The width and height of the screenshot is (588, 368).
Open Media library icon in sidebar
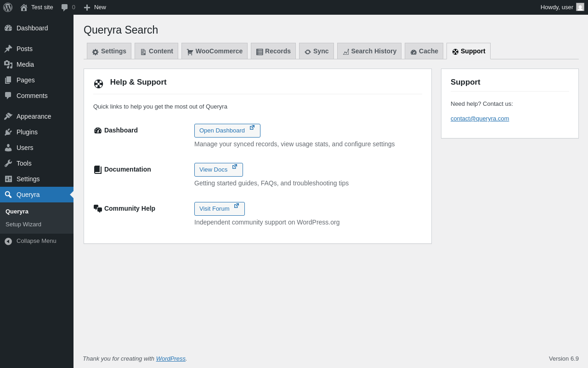8,64
